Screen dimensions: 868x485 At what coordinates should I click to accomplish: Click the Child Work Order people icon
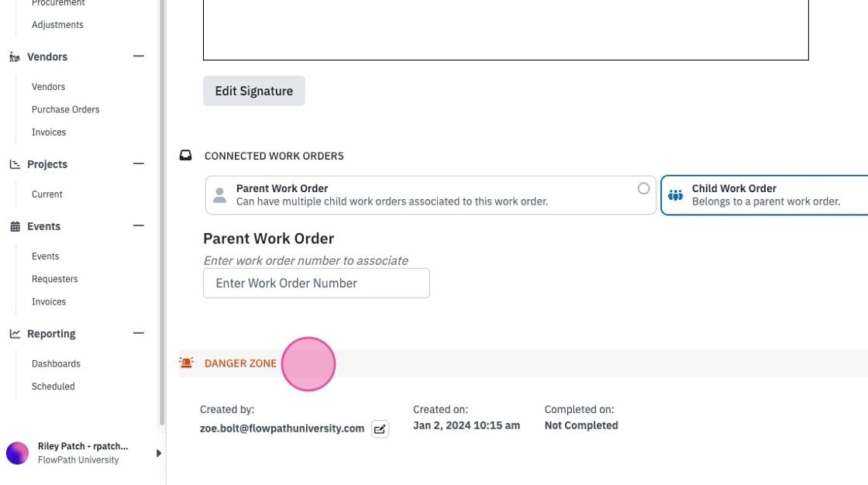click(675, 195)
